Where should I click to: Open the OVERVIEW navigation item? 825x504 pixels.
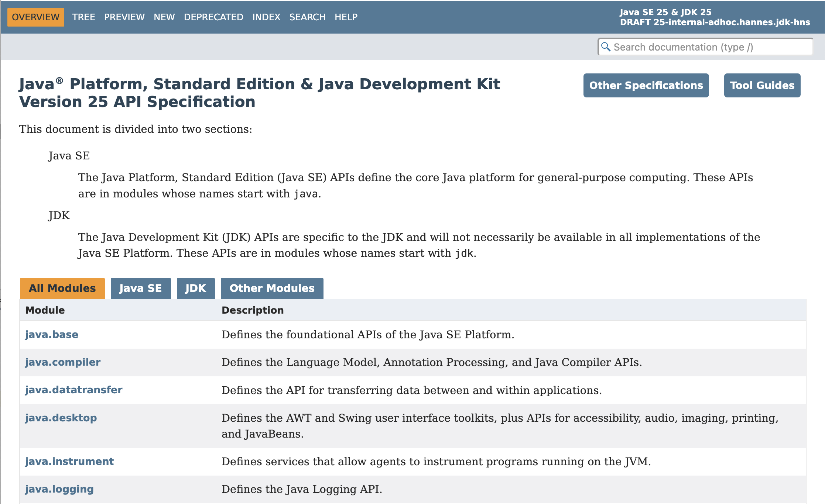35,17
